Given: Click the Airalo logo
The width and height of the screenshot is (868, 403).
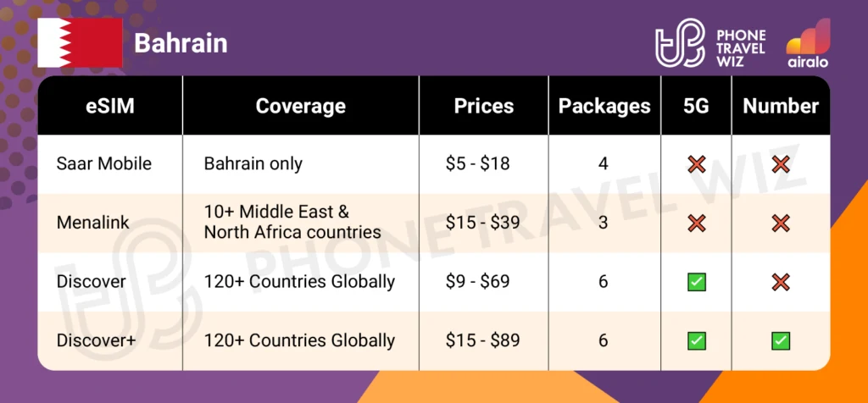Looking at the screenshot, I should pyautogui.click(x=807, y=42).
